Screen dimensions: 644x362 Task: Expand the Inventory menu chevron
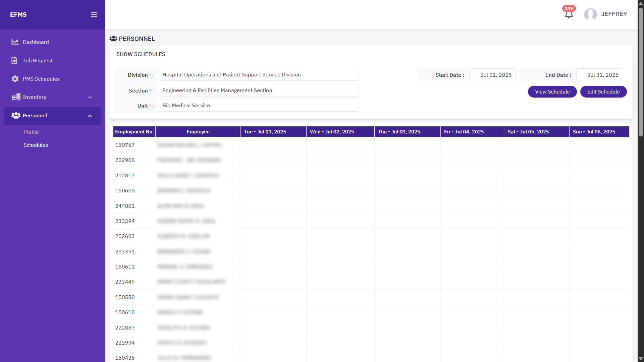coord(90,98)
